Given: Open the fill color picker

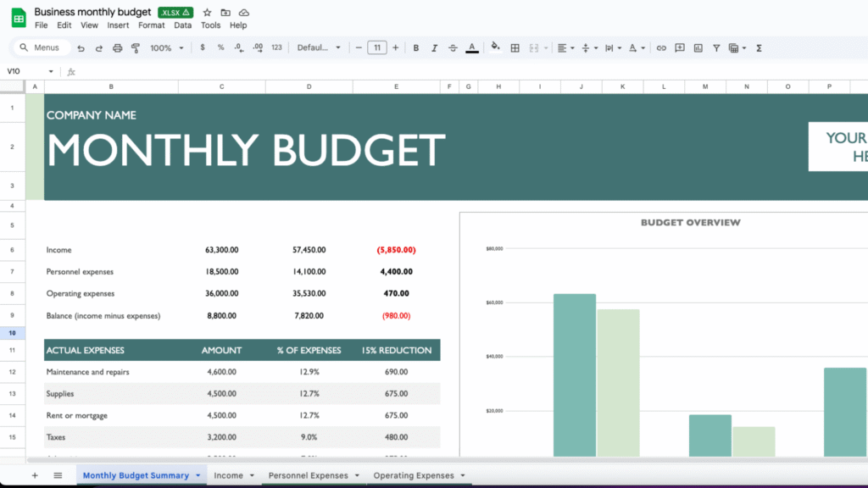Looking at the screenshot, I should tap(495, 48).
